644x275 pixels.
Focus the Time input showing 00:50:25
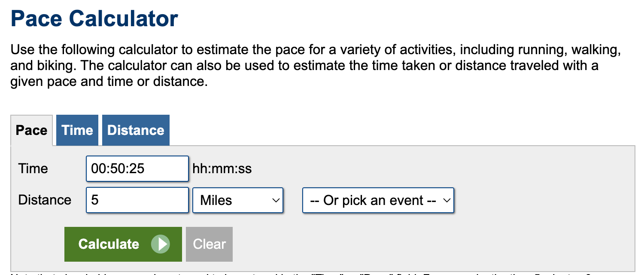click(137, 168)
